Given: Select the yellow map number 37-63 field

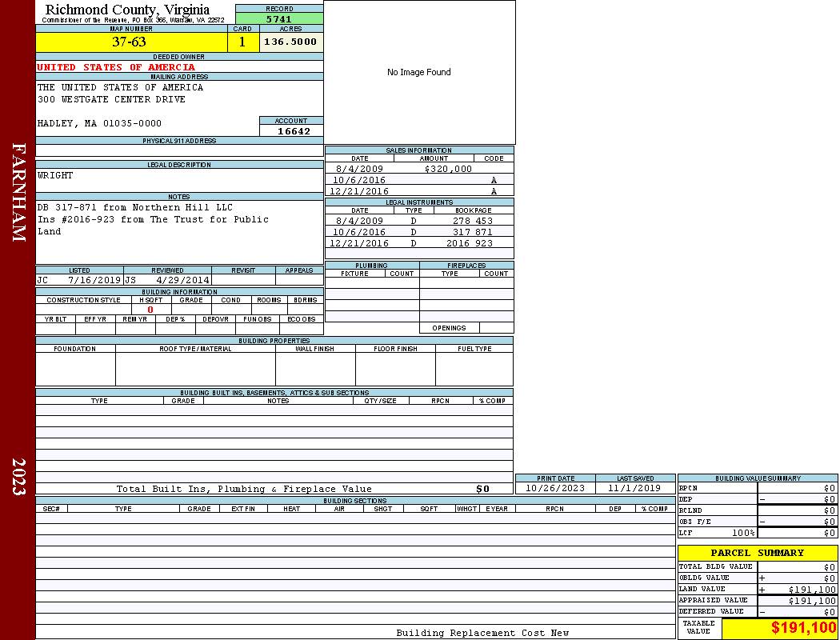Looking at the screenshot, I should coord(129,42).
